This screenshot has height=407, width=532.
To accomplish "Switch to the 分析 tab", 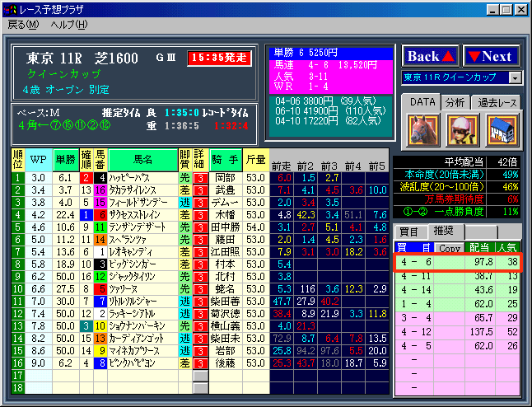I will point(455,102).
